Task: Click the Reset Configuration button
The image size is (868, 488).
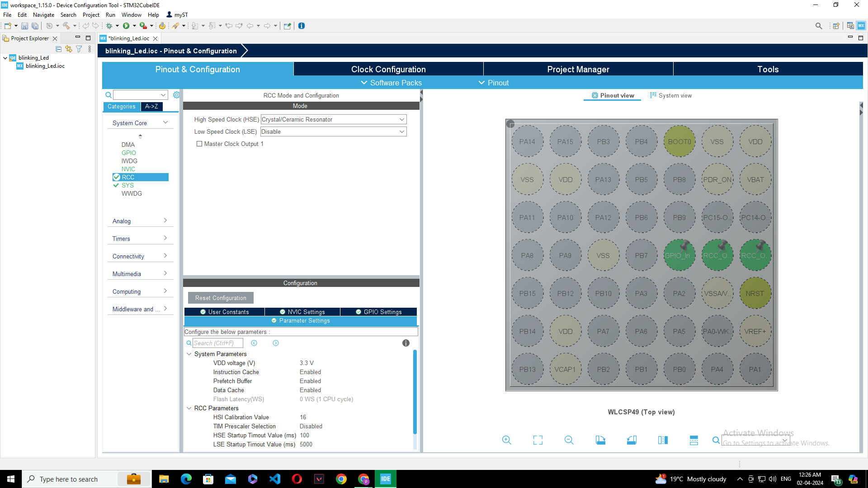Action: [221, 298]
